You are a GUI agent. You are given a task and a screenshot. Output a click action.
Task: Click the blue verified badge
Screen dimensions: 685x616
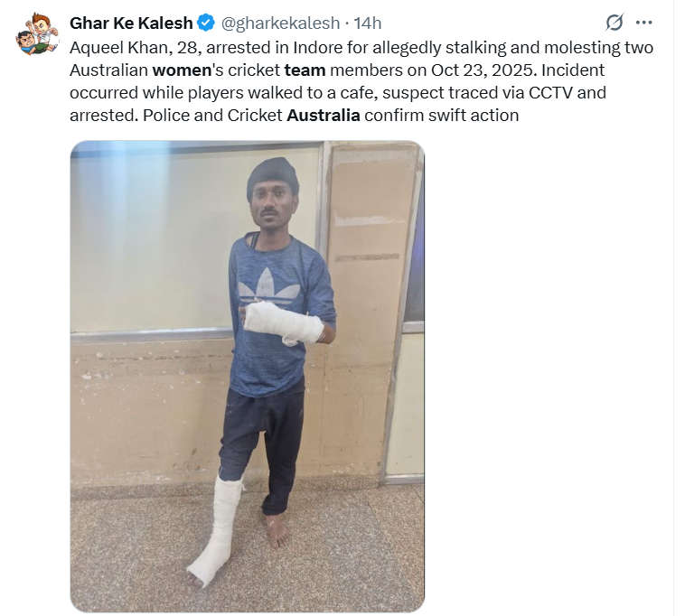206,23
